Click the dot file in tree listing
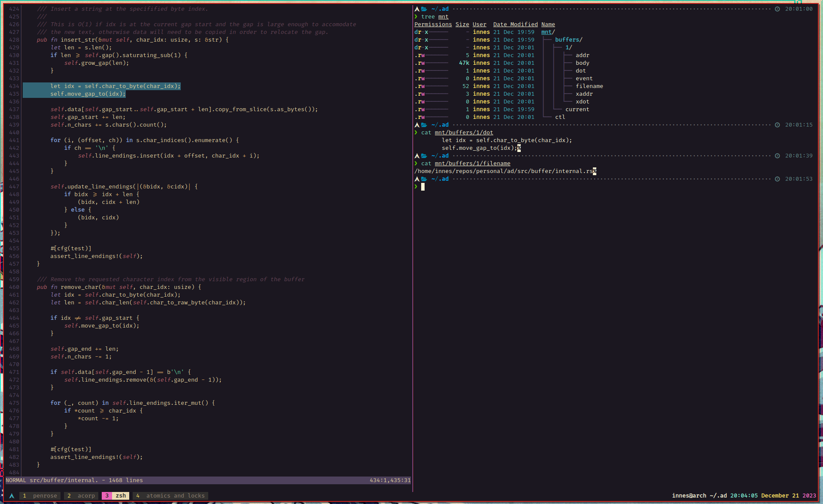The width and height of the screenshot is (823, 504). click(x=580, y=71)
